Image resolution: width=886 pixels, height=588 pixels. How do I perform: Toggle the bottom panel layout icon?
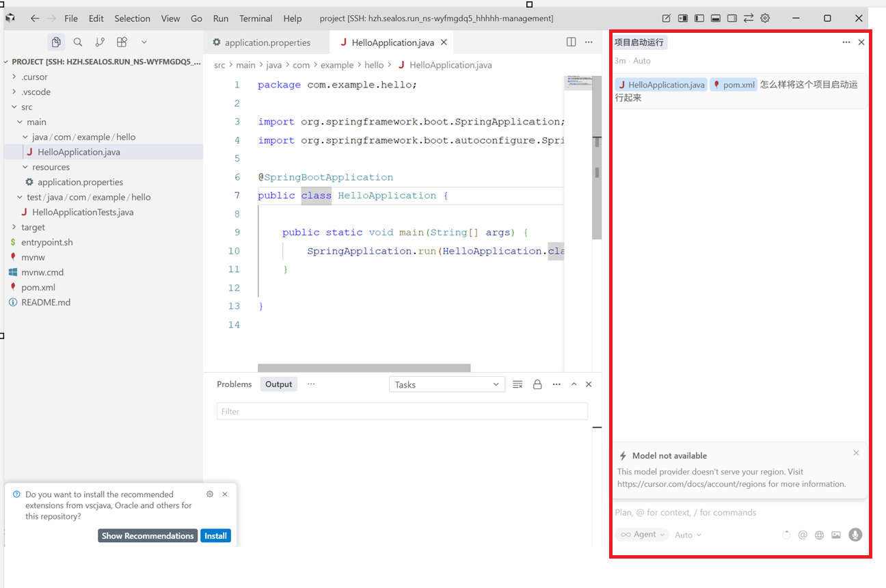716,18
